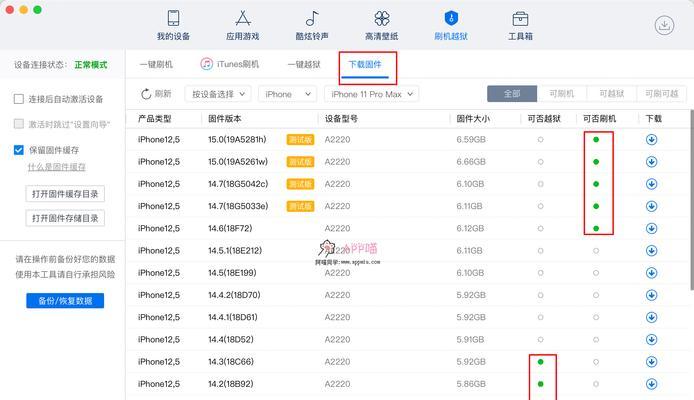Image resolution: width=694 pixels, height=400 pixels.
Task: Download firmware 14.4.1(18D61)
Action: pyautogui.click(x=651, y=317)
